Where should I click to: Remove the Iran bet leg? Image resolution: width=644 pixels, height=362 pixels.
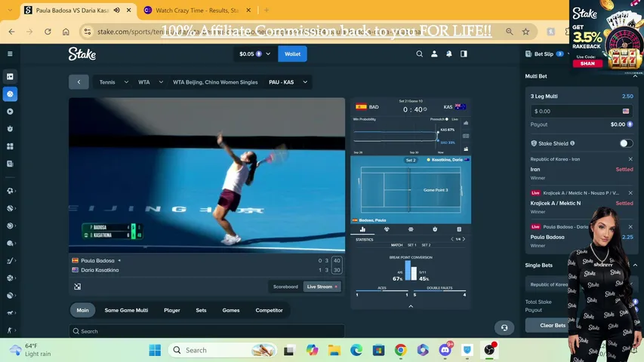(x=630, y=159)
